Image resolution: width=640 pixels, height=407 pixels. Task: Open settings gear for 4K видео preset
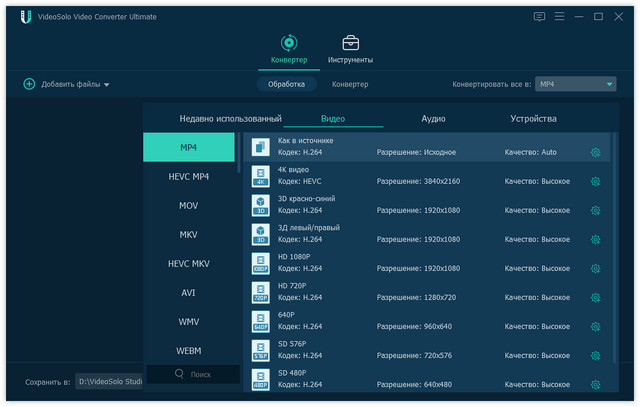tap(595, 182)
